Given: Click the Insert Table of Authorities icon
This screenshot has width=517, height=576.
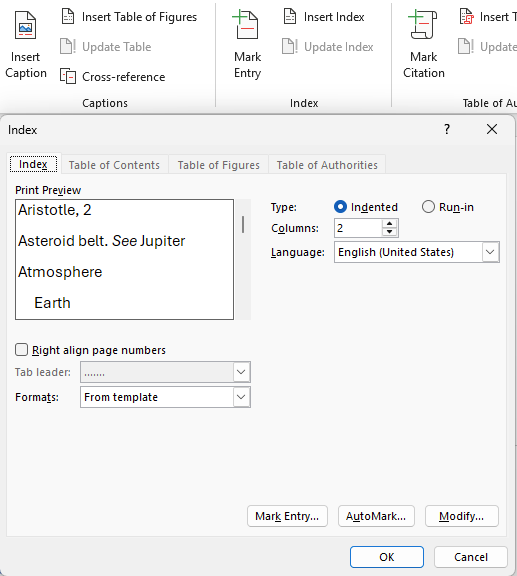Looking at the screenshot, I should [467, 17].
